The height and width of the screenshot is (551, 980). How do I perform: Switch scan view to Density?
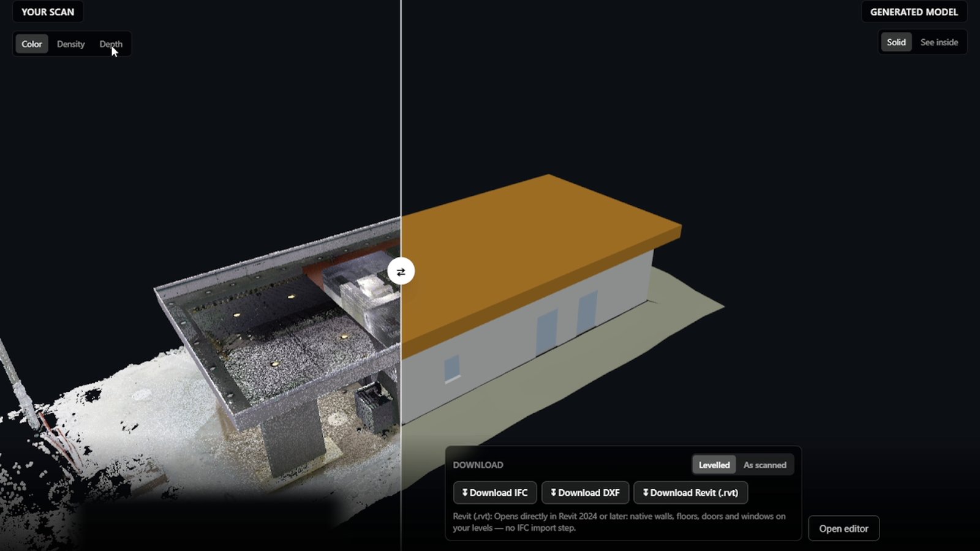click(x=71, y=44)
